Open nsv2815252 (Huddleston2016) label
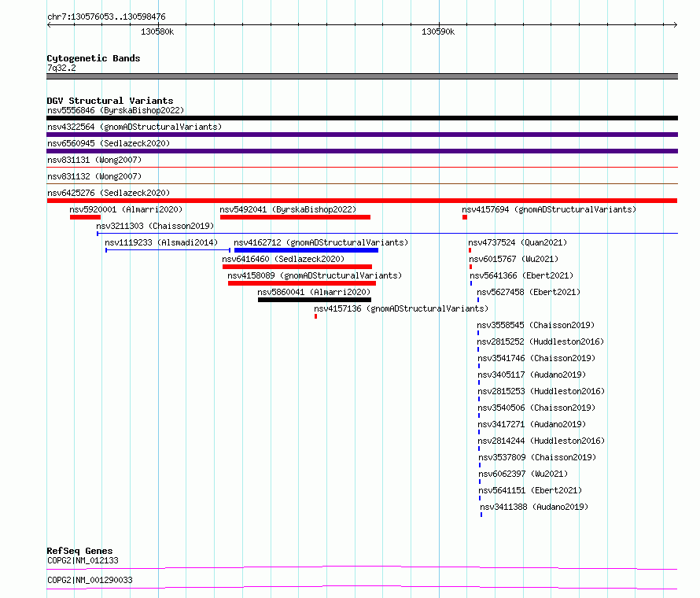 point(540,341)
